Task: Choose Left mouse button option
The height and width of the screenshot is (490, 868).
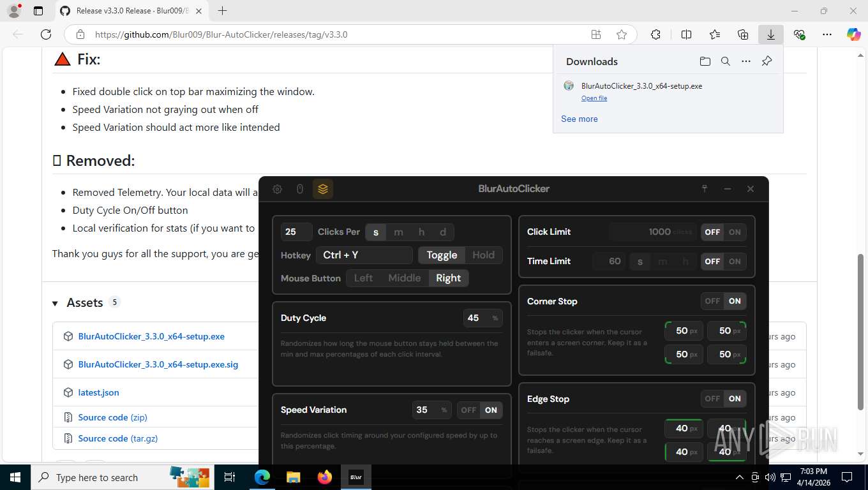Action: point(363,278)
